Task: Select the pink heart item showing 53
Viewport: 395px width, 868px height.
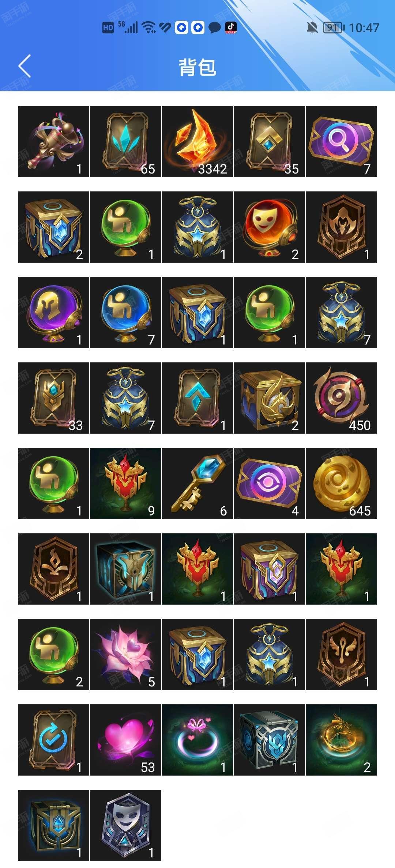Action: 125,740
